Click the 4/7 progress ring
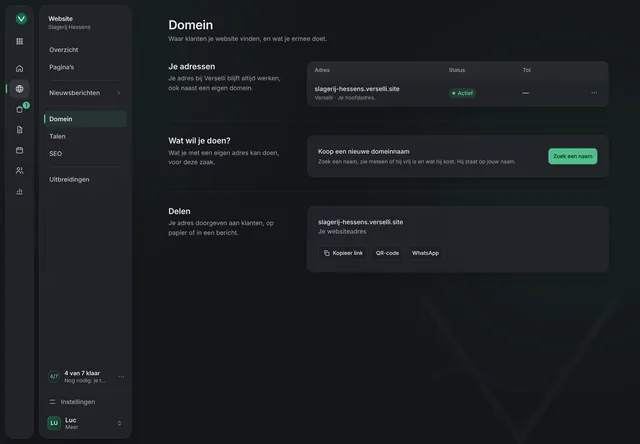This screenshot has height=444, width=640. [x=54, y=376]
